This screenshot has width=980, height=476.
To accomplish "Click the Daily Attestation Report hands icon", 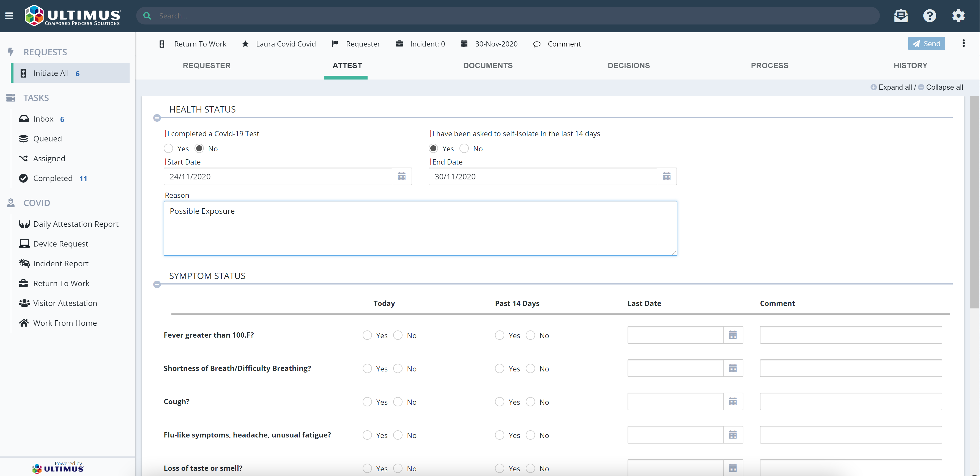I will click(24, 224).
